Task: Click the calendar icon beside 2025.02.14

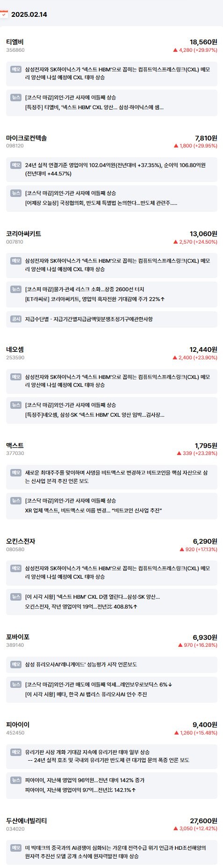Action: coord(4,14)
